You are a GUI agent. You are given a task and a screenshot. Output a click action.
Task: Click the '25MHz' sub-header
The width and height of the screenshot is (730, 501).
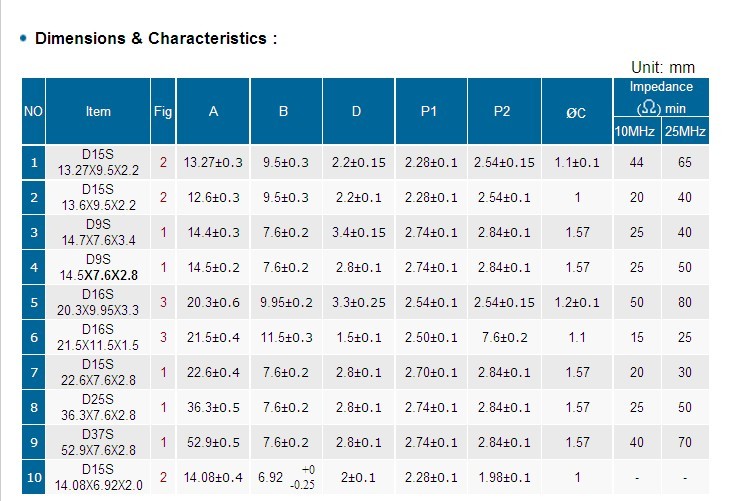click(x=685, y=131)
